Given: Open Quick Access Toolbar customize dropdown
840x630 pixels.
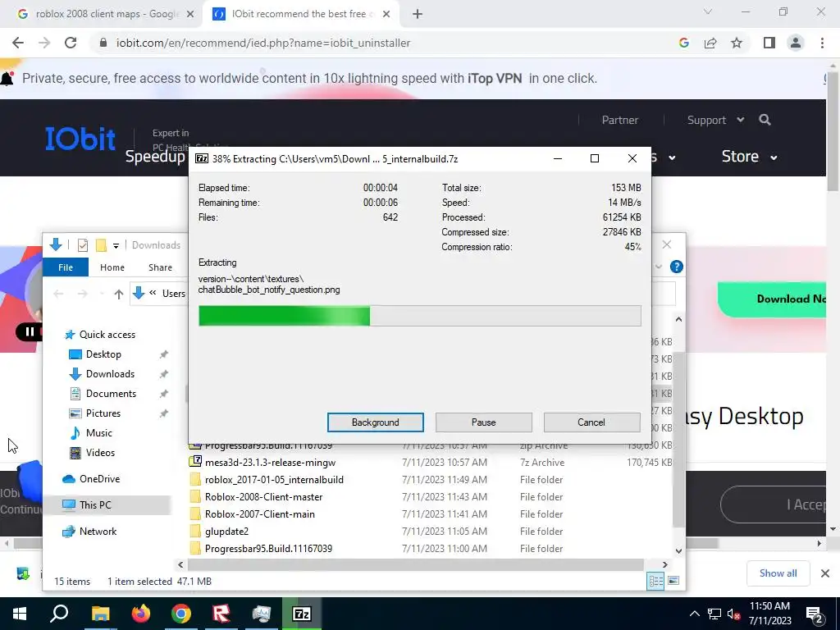Looking at the screenshot, I should point(116,245).
